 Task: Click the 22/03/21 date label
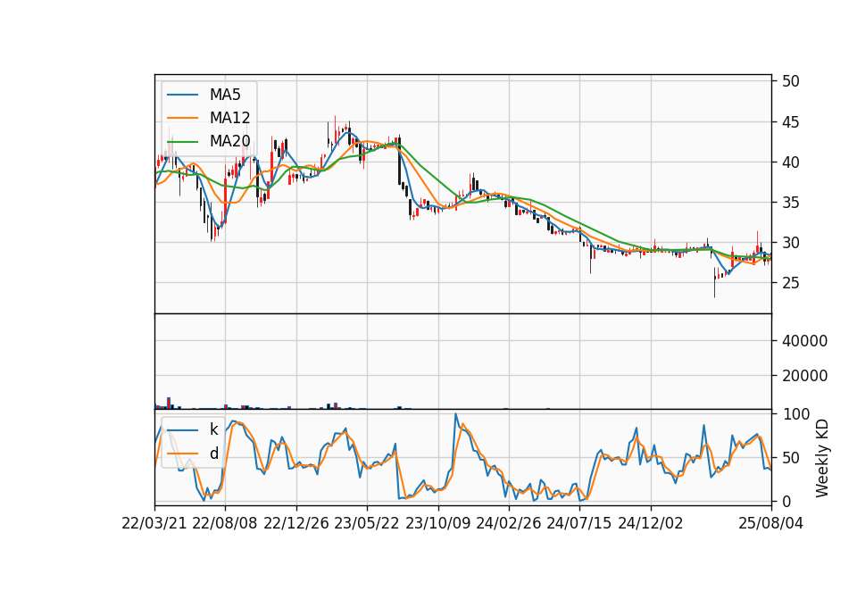154,523
